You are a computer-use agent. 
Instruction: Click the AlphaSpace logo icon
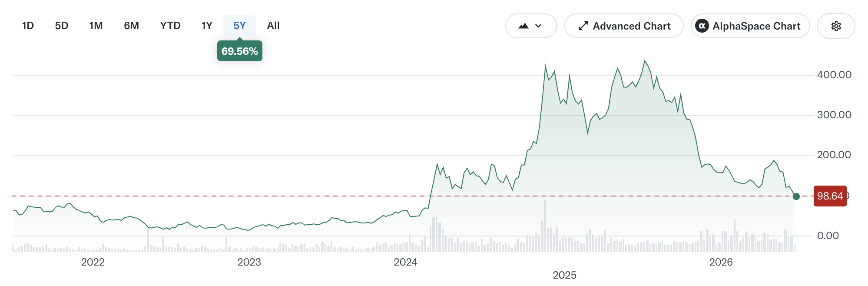point(702,26)
